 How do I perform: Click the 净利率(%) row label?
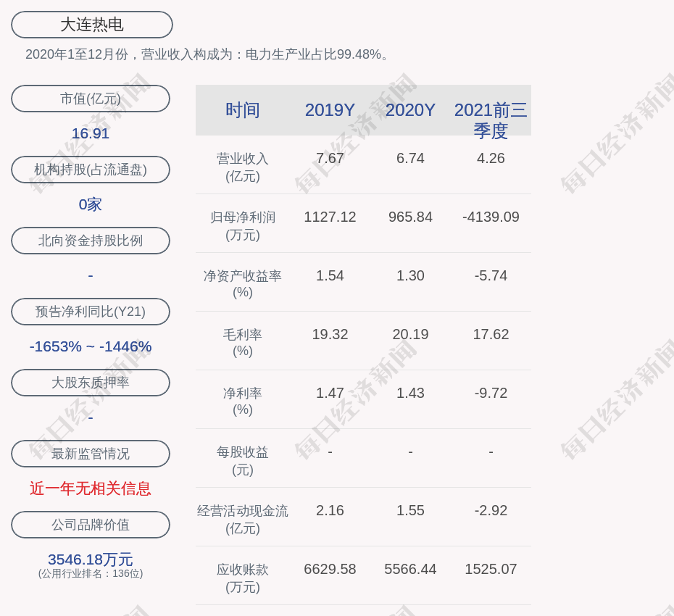tap(243, 401)
